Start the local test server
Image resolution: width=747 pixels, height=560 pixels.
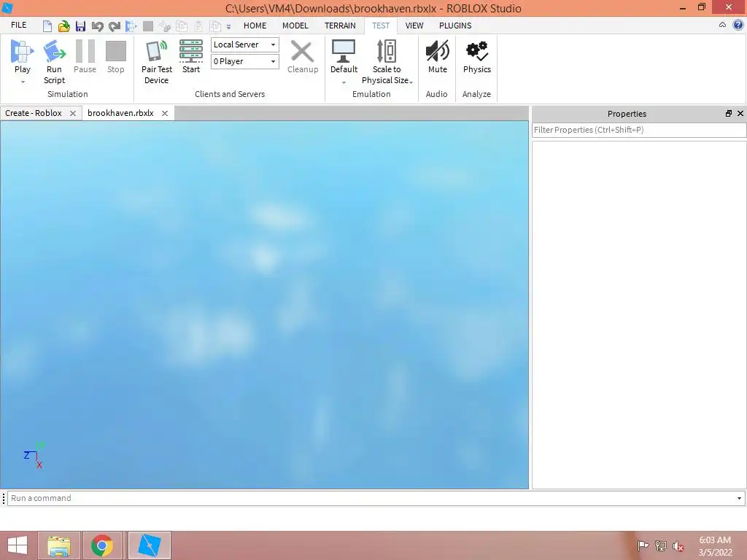[x=191, y=56]
